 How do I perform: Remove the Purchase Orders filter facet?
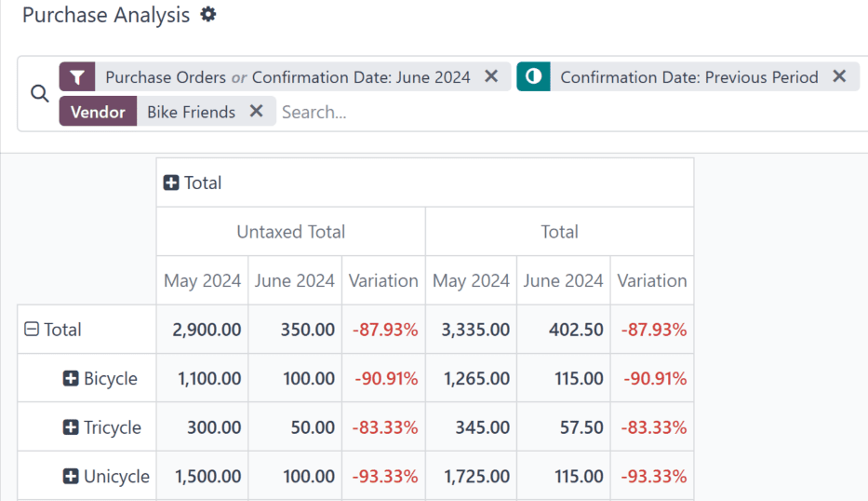[491, 77]
